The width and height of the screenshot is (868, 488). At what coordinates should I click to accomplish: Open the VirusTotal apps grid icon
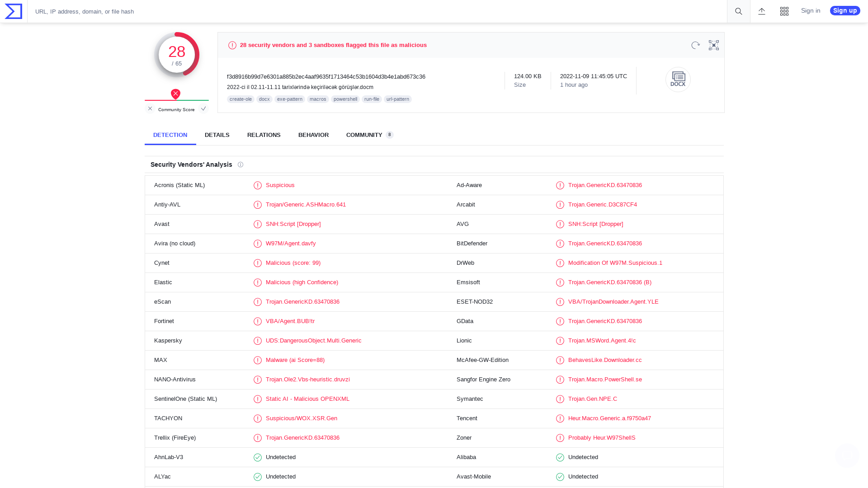pyautogui.click(x=784, y=11)
